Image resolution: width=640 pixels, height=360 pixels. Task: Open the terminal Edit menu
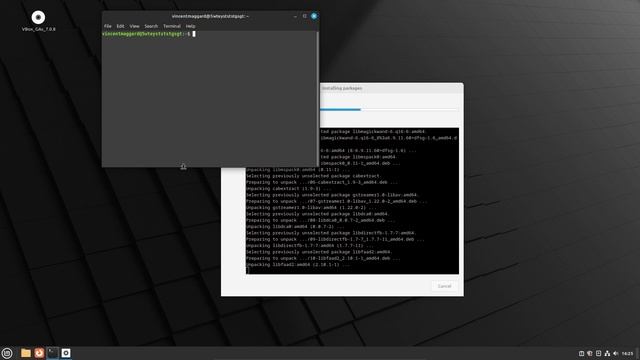coord(120,26)
